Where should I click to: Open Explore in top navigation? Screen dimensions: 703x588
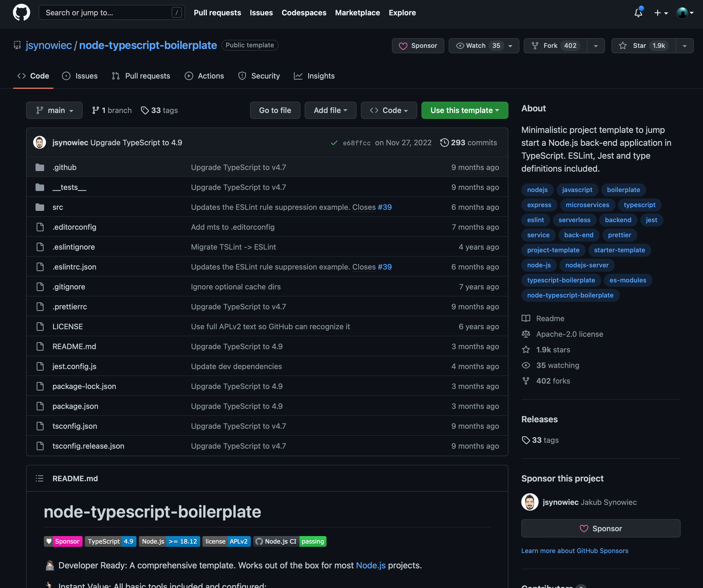pos(402,13)
